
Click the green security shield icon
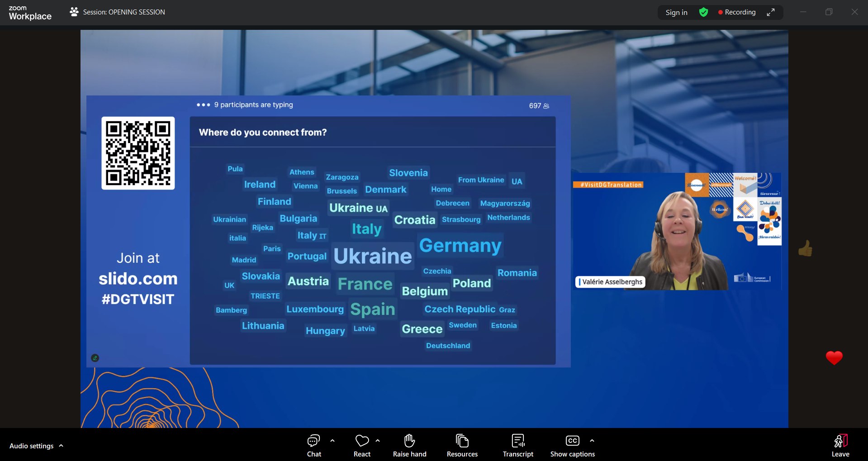[703, 12]
